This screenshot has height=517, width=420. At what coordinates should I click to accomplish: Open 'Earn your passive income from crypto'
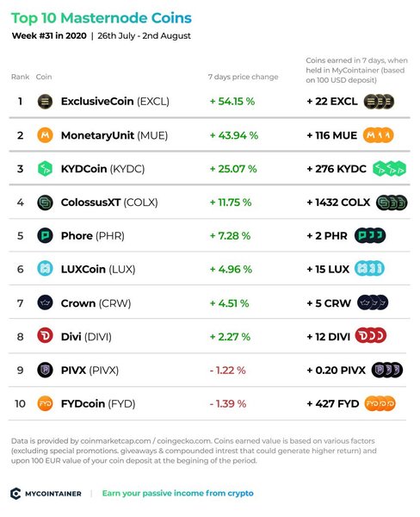tap(178, 493)
